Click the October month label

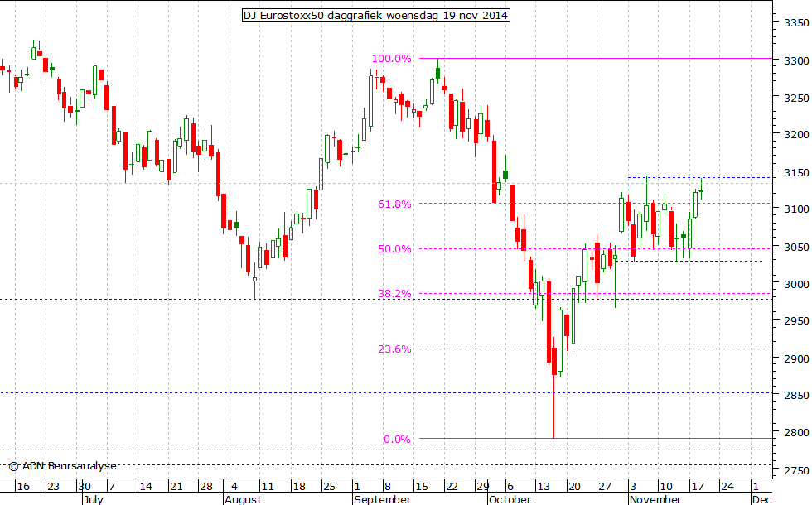point(510,499)
